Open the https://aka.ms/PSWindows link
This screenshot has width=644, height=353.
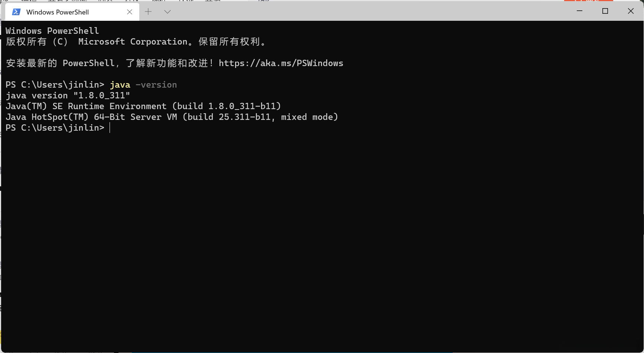(281, 63)
